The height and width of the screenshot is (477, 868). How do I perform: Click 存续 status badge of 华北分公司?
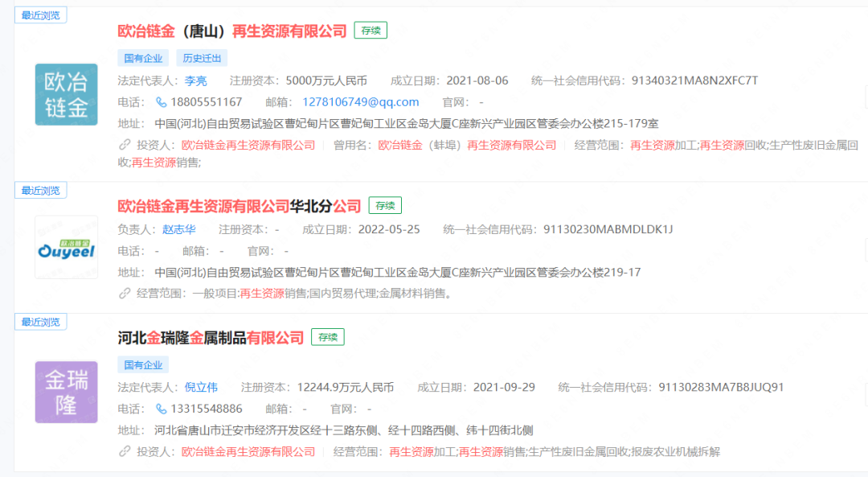[x=385, y=206]
